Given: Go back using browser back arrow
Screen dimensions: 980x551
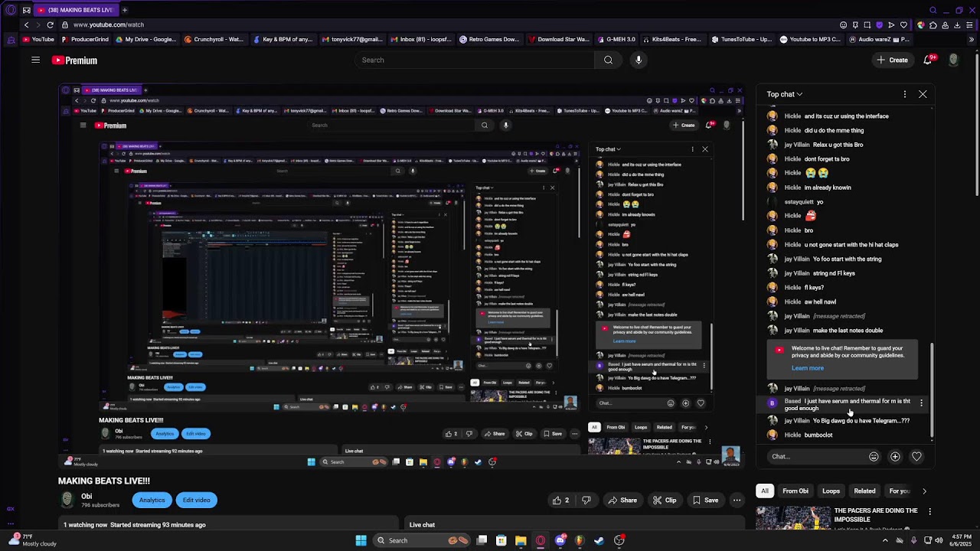Looking at the screenshot, I should click(26, 24).
